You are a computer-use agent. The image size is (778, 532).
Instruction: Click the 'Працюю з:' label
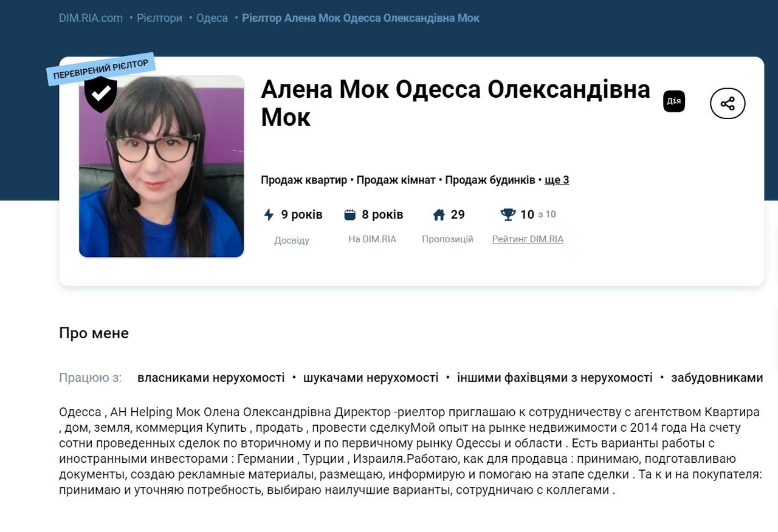tap(90, 378)
